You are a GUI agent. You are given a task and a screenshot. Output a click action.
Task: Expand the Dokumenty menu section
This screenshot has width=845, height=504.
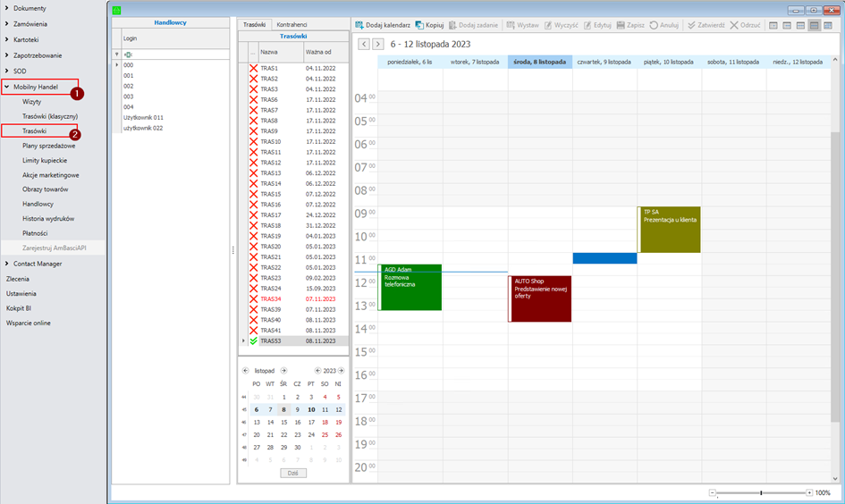click(7, 8)
